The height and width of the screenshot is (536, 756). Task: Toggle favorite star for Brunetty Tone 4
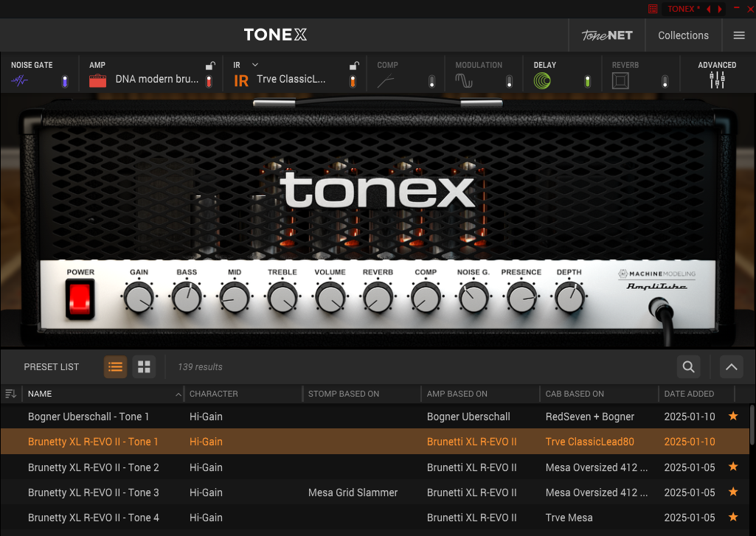[x=733, y=518]
